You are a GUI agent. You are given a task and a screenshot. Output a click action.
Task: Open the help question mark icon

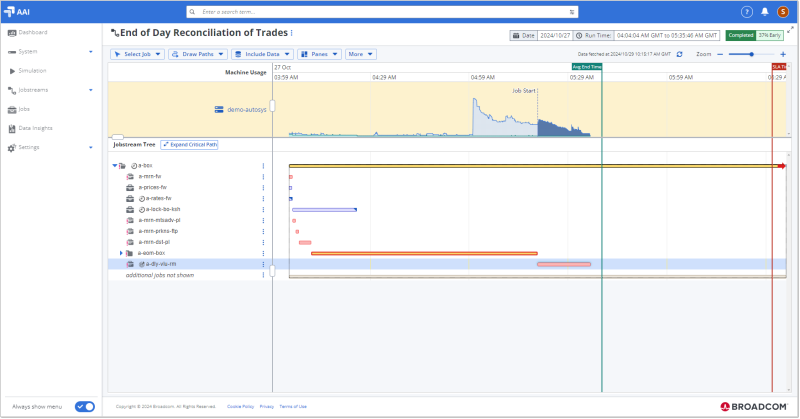click(746, 12)
